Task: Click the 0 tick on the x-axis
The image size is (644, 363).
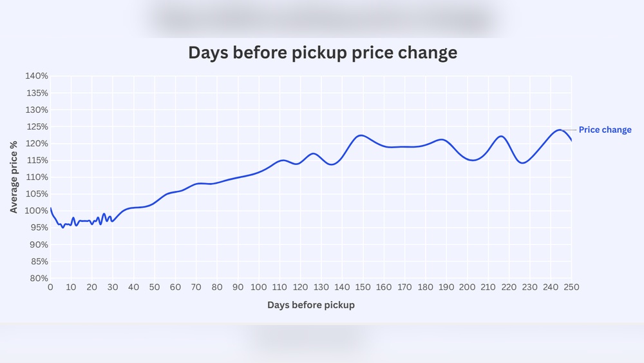Action: pyautogui.click(x=50, y=288)
